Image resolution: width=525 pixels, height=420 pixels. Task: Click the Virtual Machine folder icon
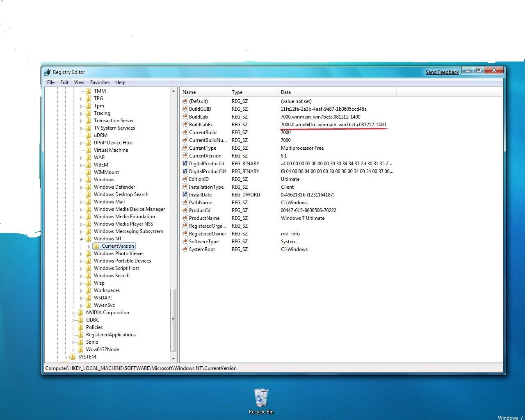88,150
